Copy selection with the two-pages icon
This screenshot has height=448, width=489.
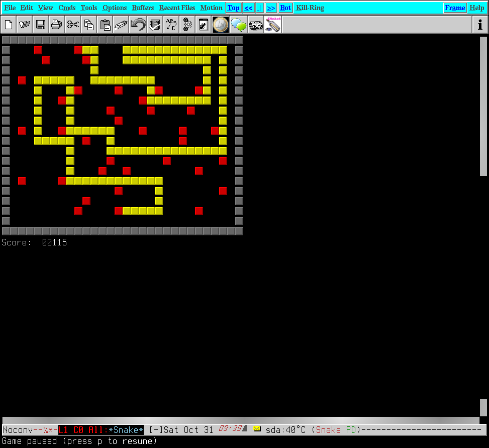pyautogui.click(x=89, y=25)
